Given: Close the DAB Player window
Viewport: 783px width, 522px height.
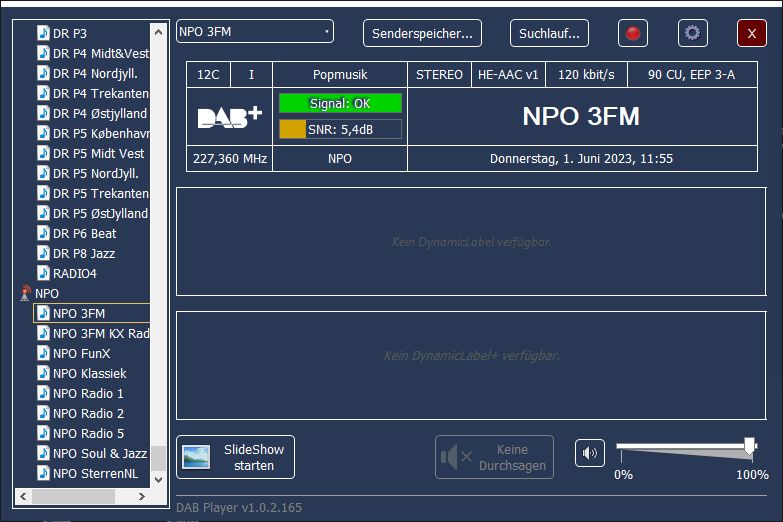Looking at the screenshot, I should pyautogui.click(x=751, y=33).
